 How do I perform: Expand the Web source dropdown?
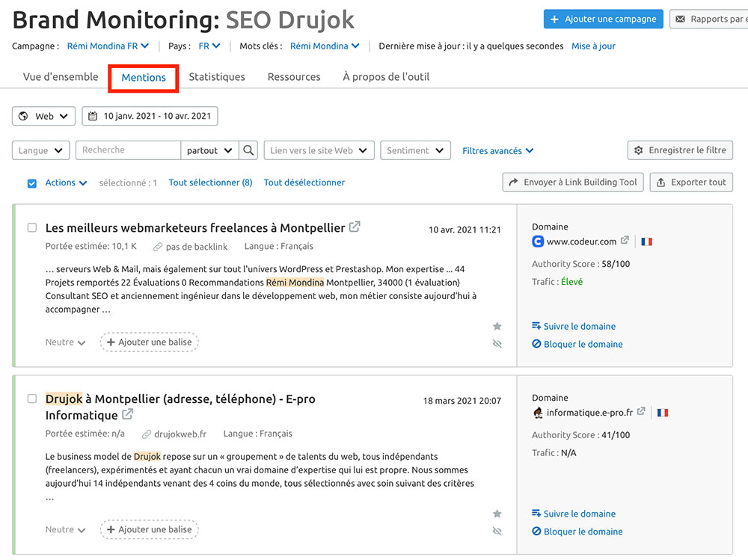click(x=43, y=116)
